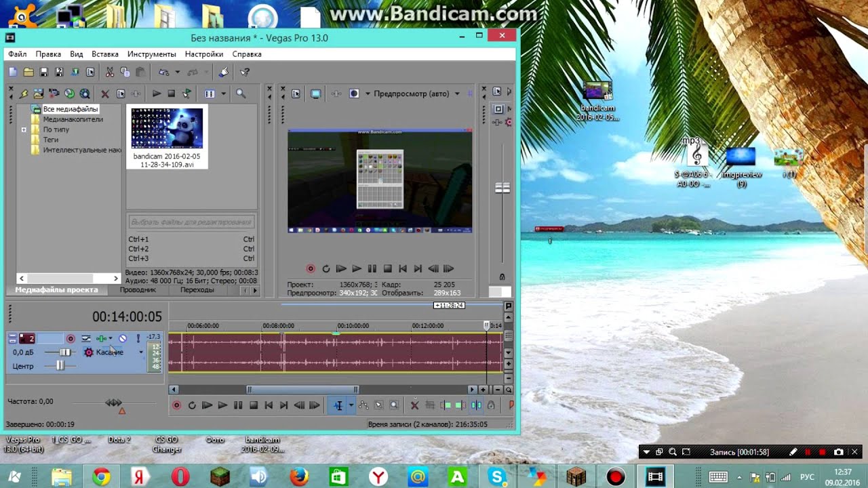This screenshot has width=868, height=488.
Task: Click the lock envelopes padlock icon in timeline toolbar
Action: [x=491, y=405]
